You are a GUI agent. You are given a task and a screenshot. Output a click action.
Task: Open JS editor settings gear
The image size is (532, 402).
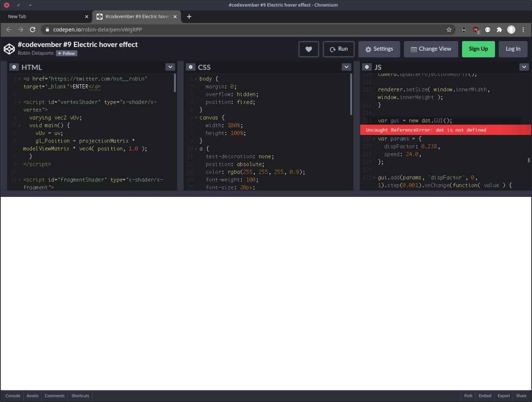(367, 67)
